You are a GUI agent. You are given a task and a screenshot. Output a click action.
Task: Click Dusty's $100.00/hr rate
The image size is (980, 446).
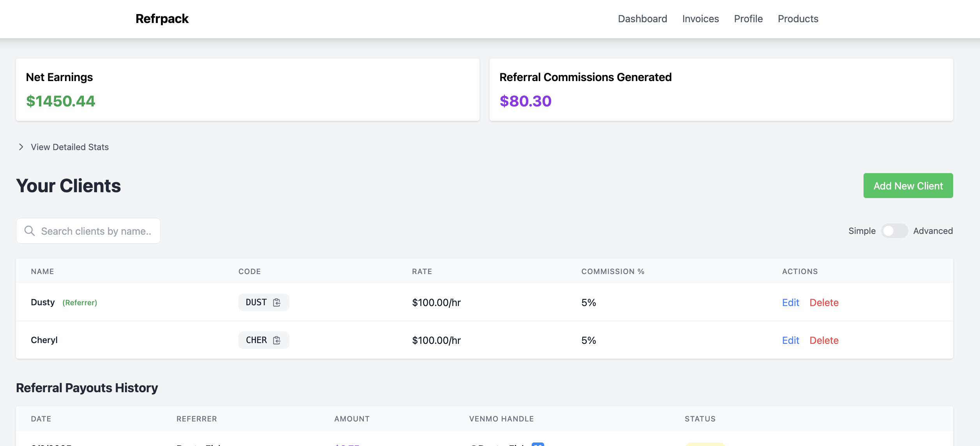pyautogui.click(x=436, y=303)
